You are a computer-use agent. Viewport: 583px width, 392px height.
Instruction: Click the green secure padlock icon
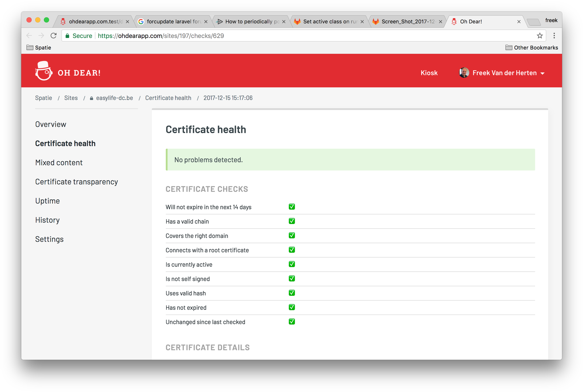tap(67, 36)
